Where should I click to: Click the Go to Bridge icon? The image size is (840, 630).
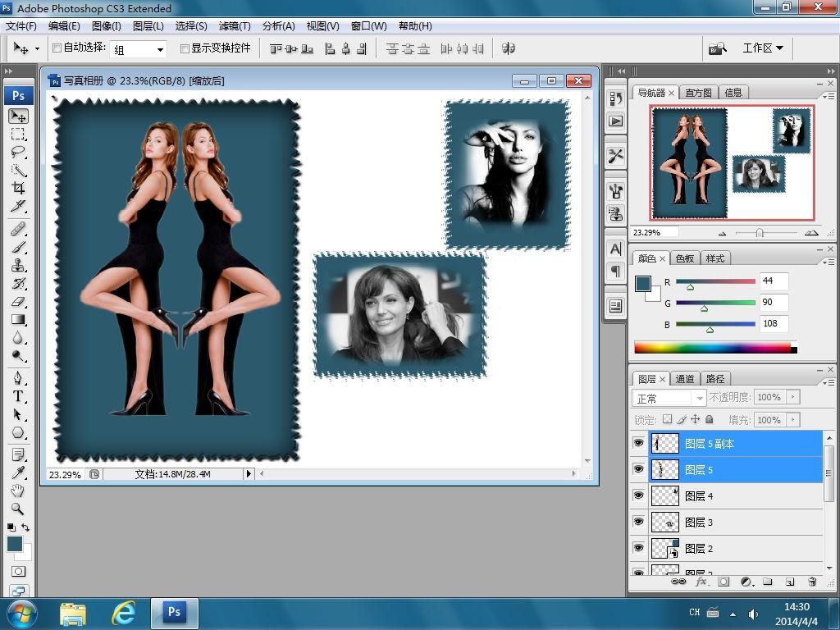(717, 48)
